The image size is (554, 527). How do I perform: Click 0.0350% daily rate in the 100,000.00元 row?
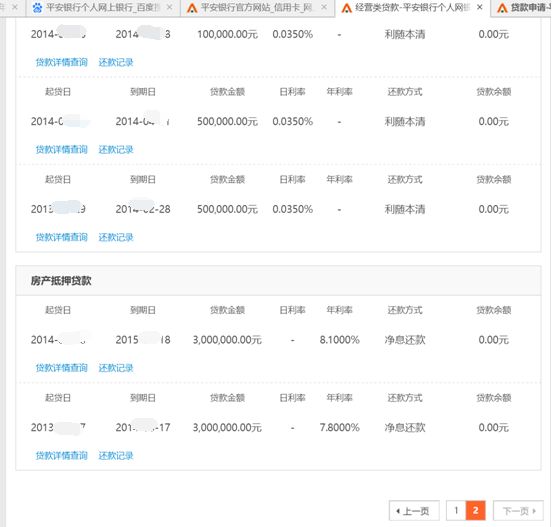point(293,35)
